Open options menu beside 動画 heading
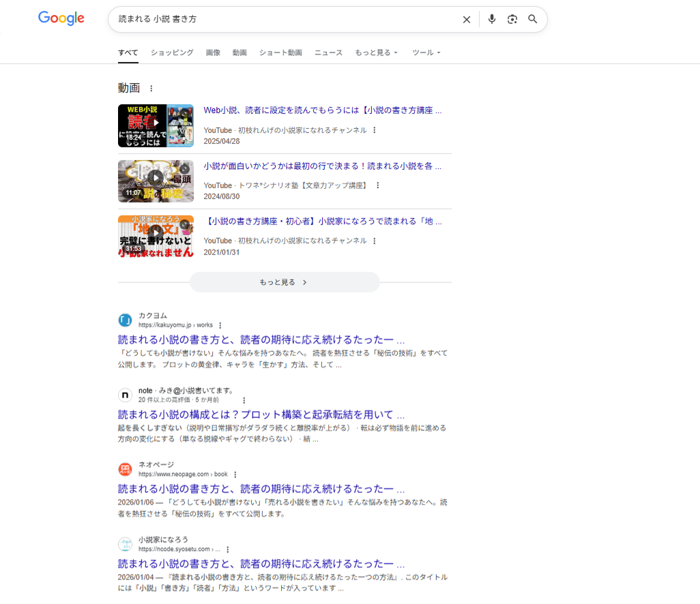700x604 pixels. [151, 89]
